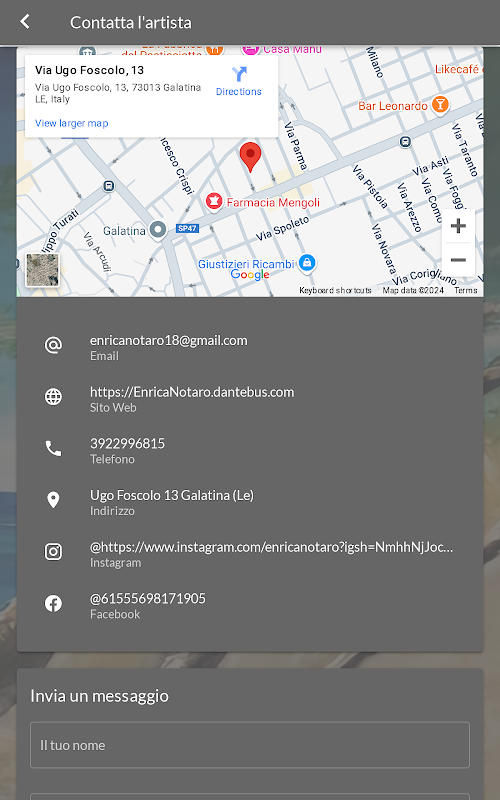Click the email at-sign icon
Image resolution: width=500 pixels, height=800 pixels.
tap(53, 345)
